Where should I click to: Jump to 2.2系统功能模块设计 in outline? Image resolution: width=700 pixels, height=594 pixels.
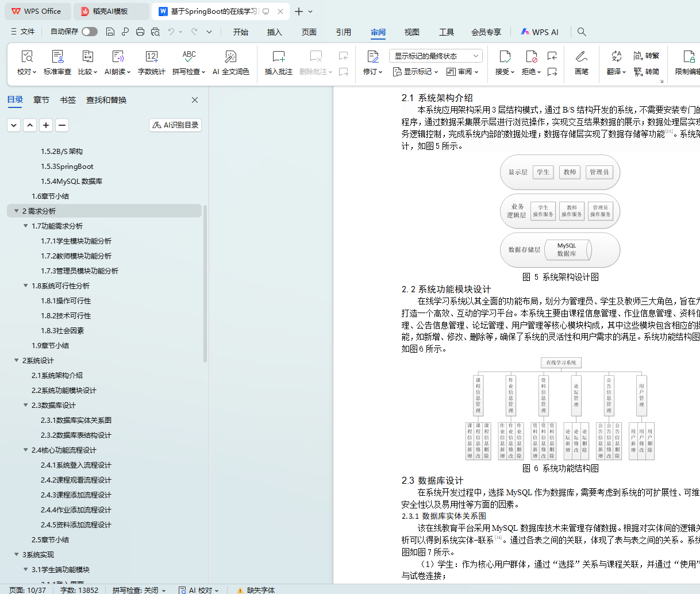[64, 391]
